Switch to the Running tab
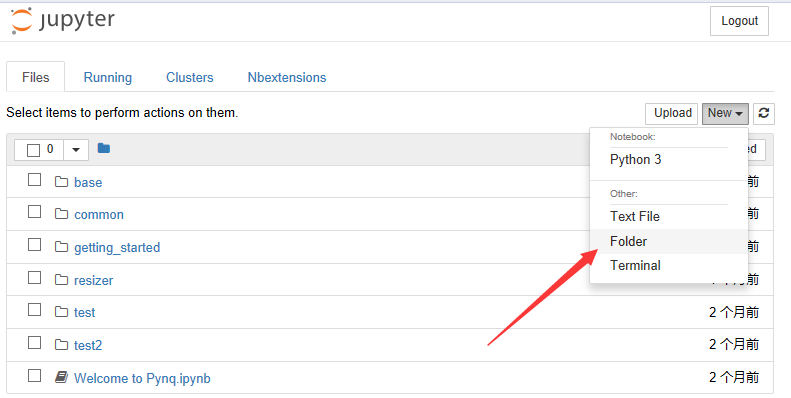The image size is (791, 398). click(107, 77)
